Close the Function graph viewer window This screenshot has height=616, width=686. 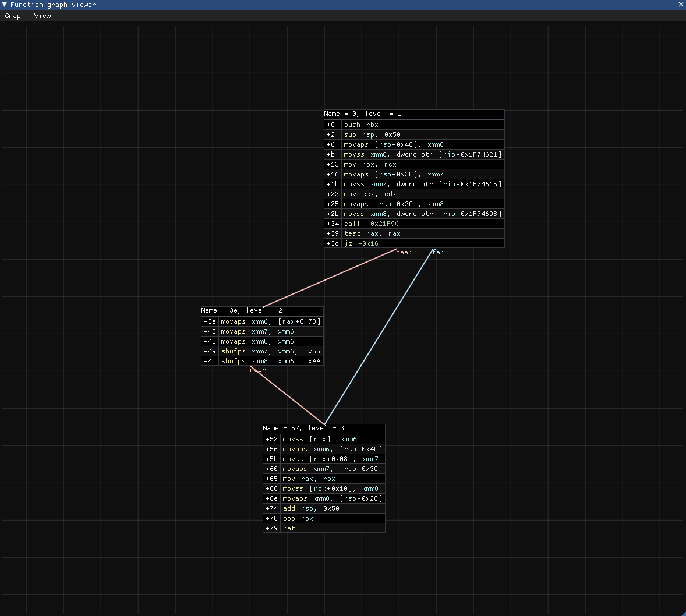681,5
